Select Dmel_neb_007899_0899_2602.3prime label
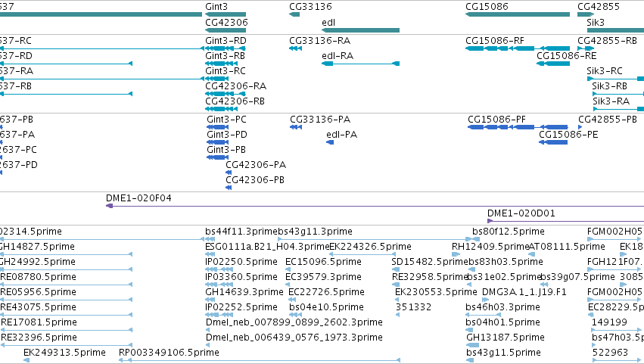Image resolution: width=644 pixels, height=364 pixels. 294,323
